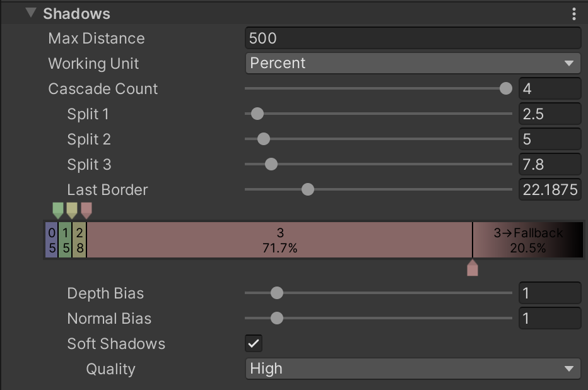Collapse the Shadows section foldout triangle
The height and width of the screenshot is (390, 588).
30,13
